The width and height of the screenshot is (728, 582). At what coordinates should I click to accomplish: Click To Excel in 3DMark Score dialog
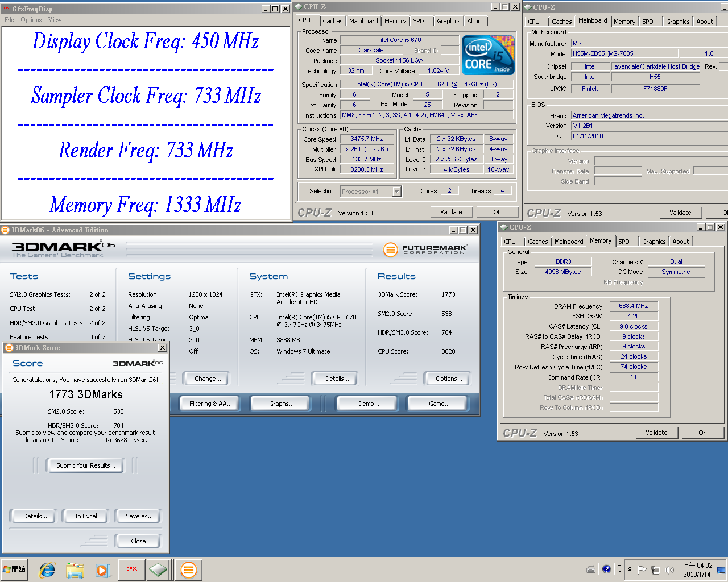coord(86,516)
